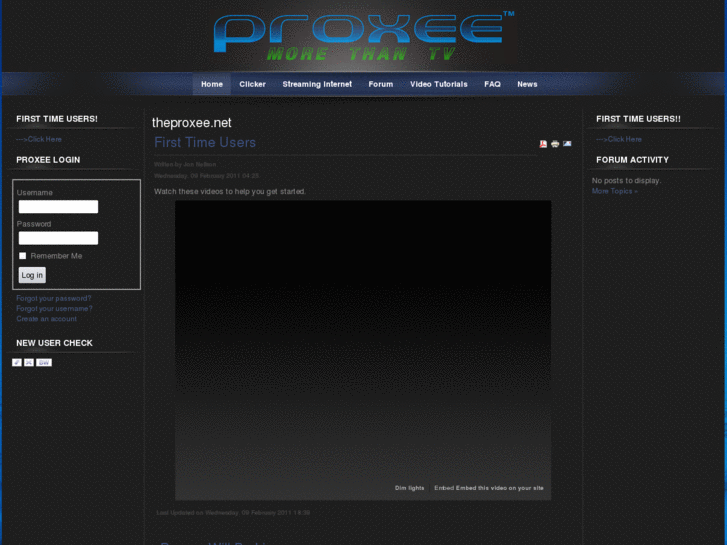Open Streaming Internet in the navigation bar
This screenshot has height=545, width=727.
[x=317, y=84]
